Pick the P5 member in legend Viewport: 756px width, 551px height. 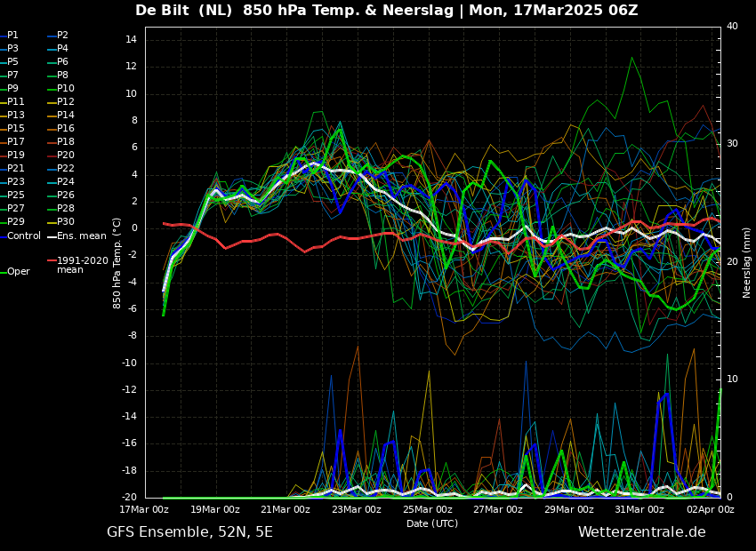[10, 61]
